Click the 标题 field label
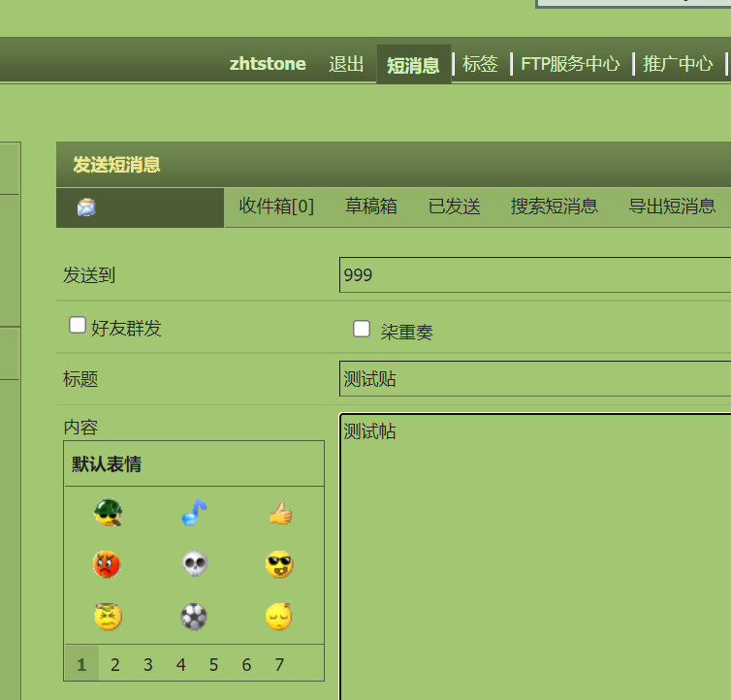The image size is (731, 700). (80, 379)
